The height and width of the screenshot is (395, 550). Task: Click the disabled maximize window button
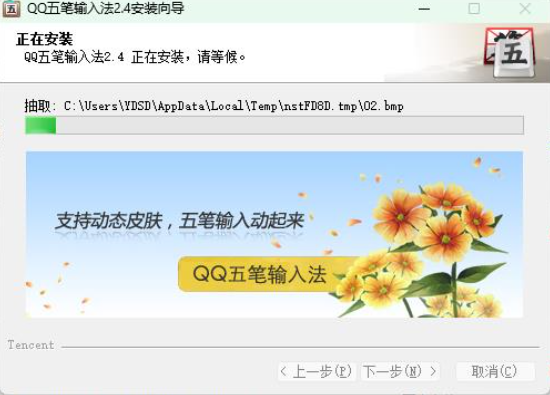[474, 9]
